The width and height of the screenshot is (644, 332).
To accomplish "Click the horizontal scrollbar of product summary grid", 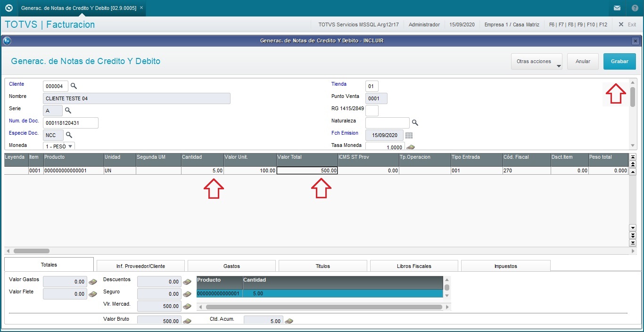I will pos(324,307).
